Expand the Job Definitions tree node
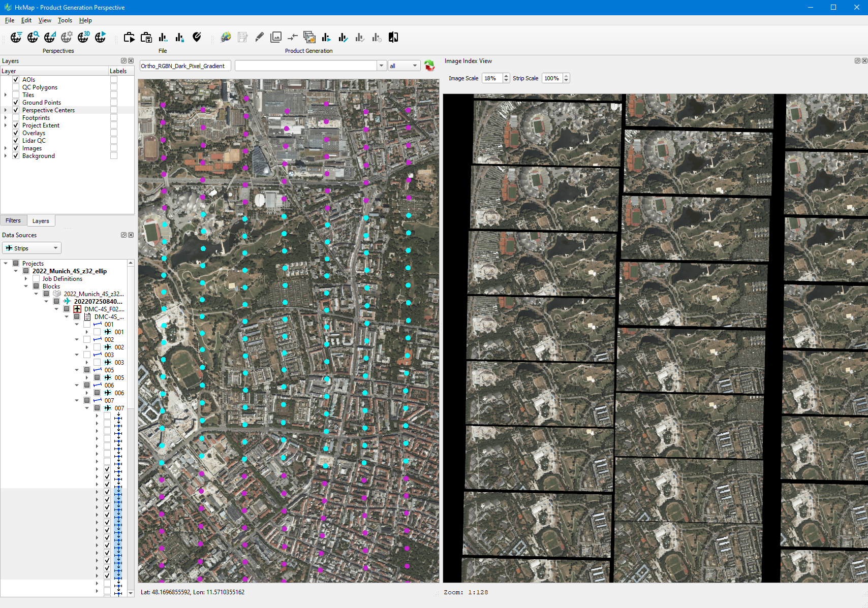Image resolution: width=868 pixels, height=608 pixels. (x=26, y=279)
